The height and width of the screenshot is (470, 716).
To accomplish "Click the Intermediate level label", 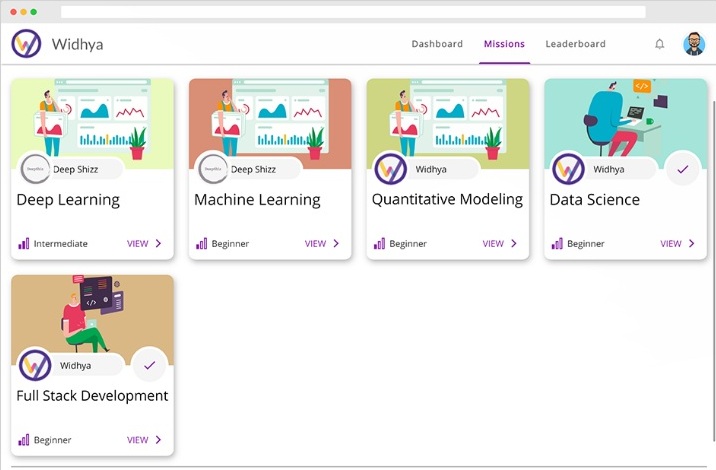I will 60,243.
